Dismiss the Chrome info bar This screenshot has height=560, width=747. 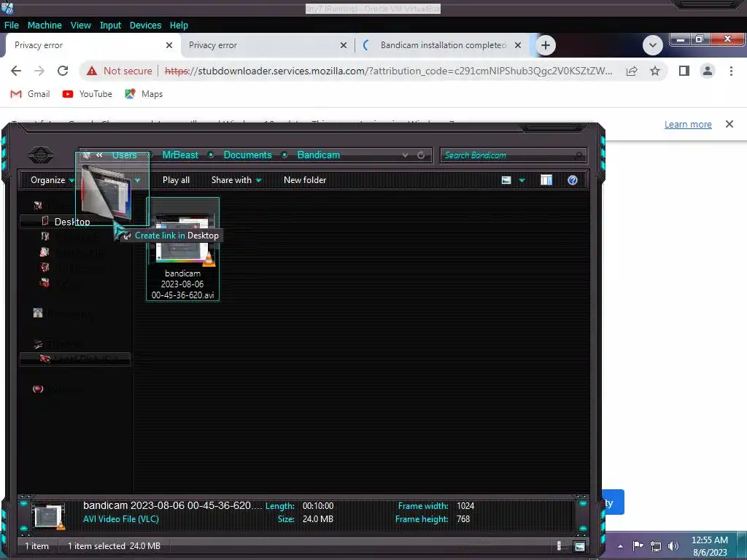click(729, 124)
